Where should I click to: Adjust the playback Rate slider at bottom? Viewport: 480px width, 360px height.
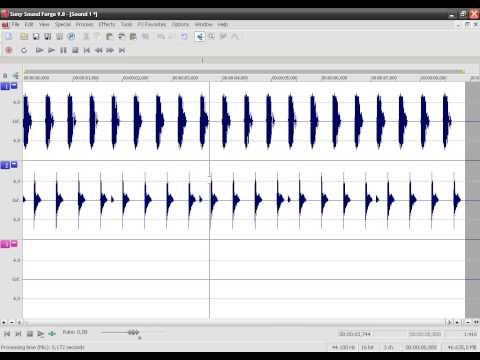coord(133,332)
